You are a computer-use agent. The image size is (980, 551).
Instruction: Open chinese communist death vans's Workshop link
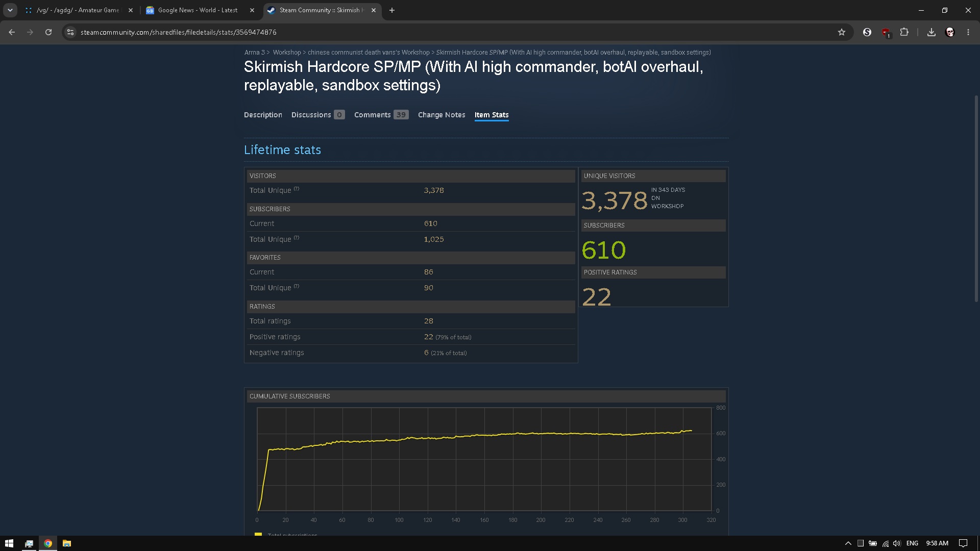pos(369,53)
